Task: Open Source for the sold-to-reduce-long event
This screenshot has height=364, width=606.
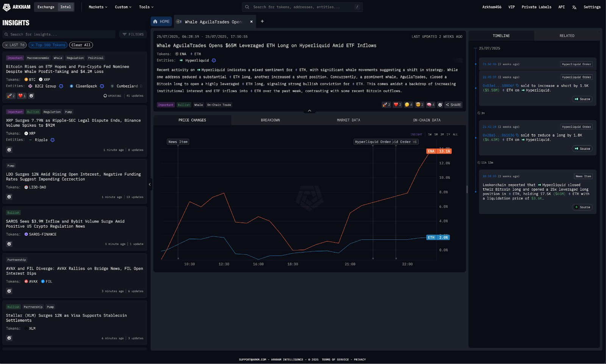Action: [583, 149]
